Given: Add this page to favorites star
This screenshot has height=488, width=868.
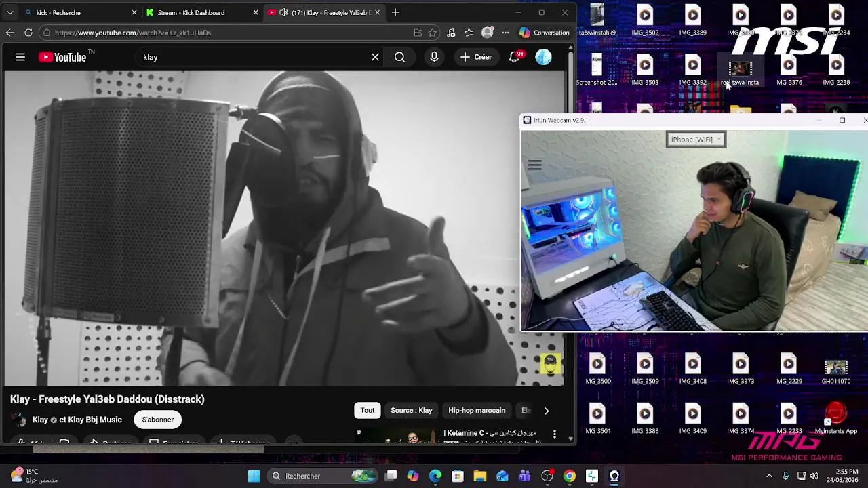Looking at the screenshot, I should [433, 33].
